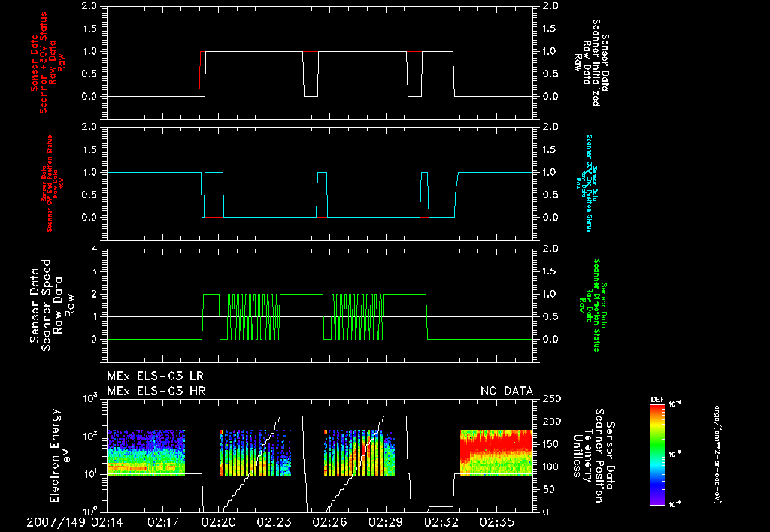This screenshot has height=532, width=770.
Task: Click the 'NO DATA' text
Action: coord(506,391)
